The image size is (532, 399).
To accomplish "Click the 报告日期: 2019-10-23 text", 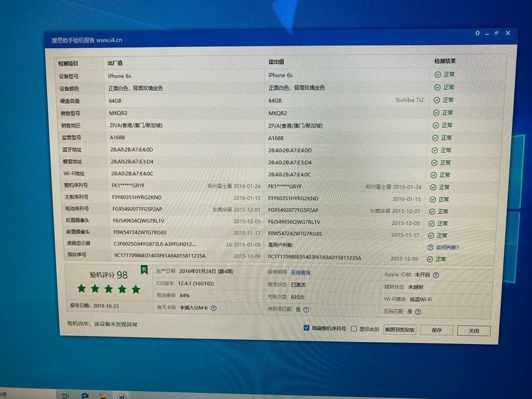I will [95, 306].
